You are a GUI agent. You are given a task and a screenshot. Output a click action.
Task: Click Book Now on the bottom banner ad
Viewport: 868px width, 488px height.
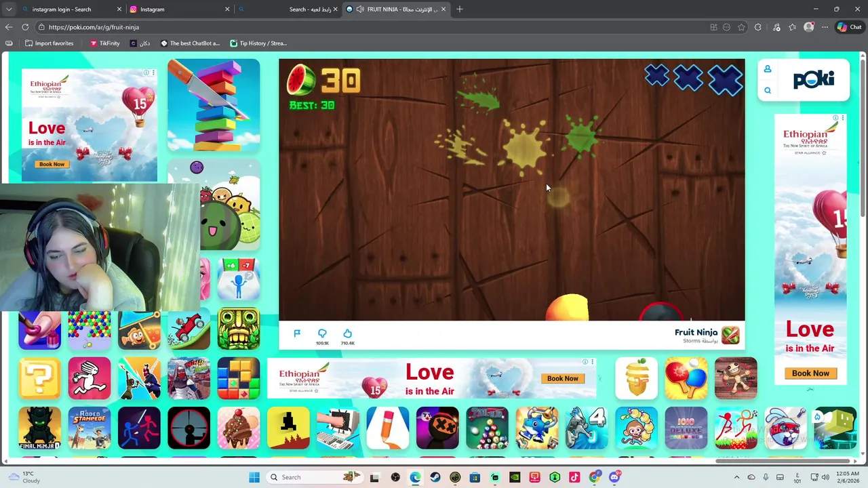563,378
